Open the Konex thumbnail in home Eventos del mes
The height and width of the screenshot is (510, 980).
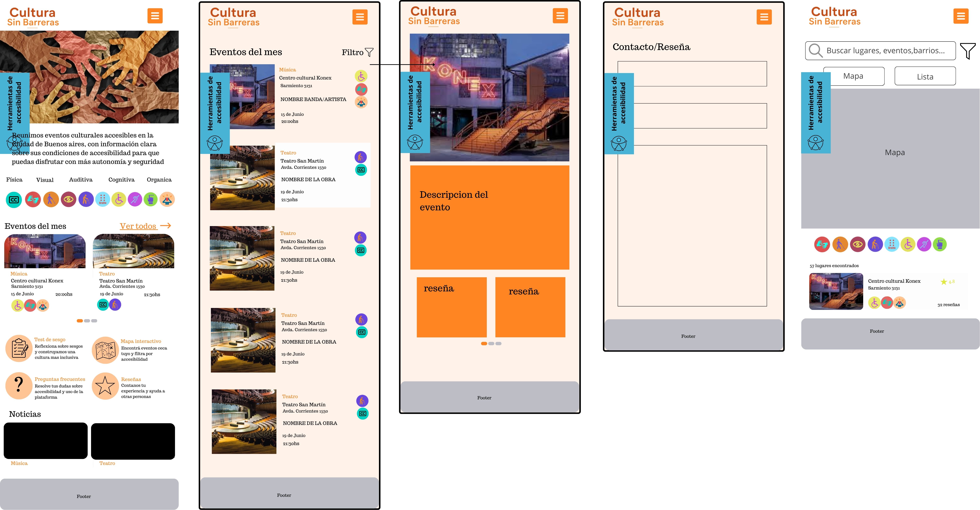click(45, 251)
